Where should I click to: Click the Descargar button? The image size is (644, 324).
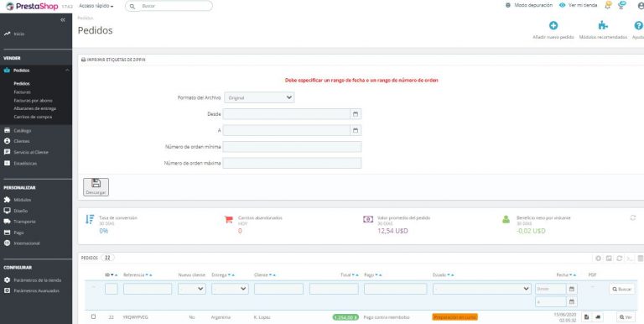click(x=96, y=187)
